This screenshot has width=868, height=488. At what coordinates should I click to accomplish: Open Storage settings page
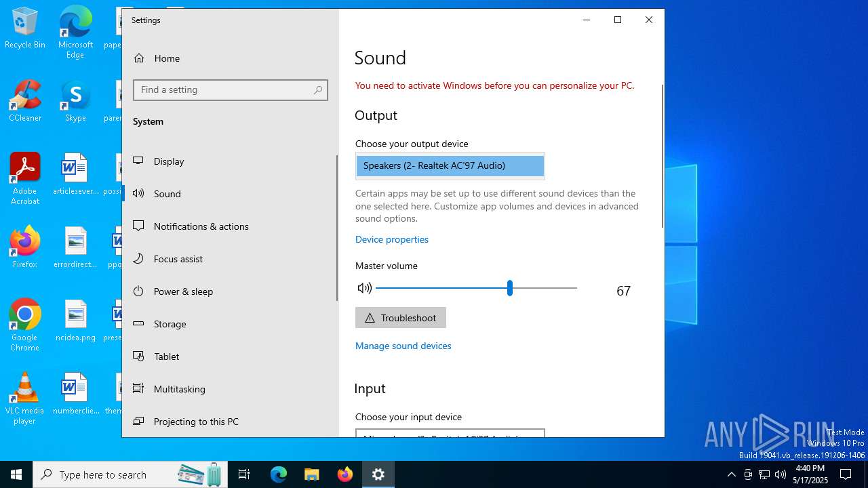pyautogui.click(x=229, y=324)
